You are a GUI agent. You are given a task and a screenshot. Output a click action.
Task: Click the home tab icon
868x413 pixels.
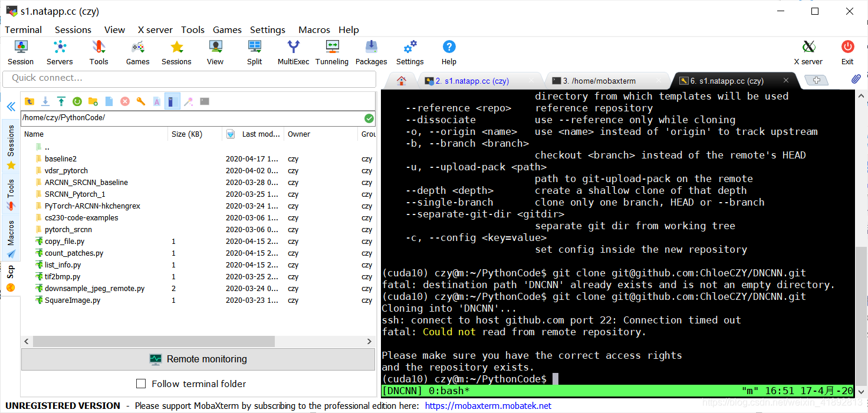(402, 81)
